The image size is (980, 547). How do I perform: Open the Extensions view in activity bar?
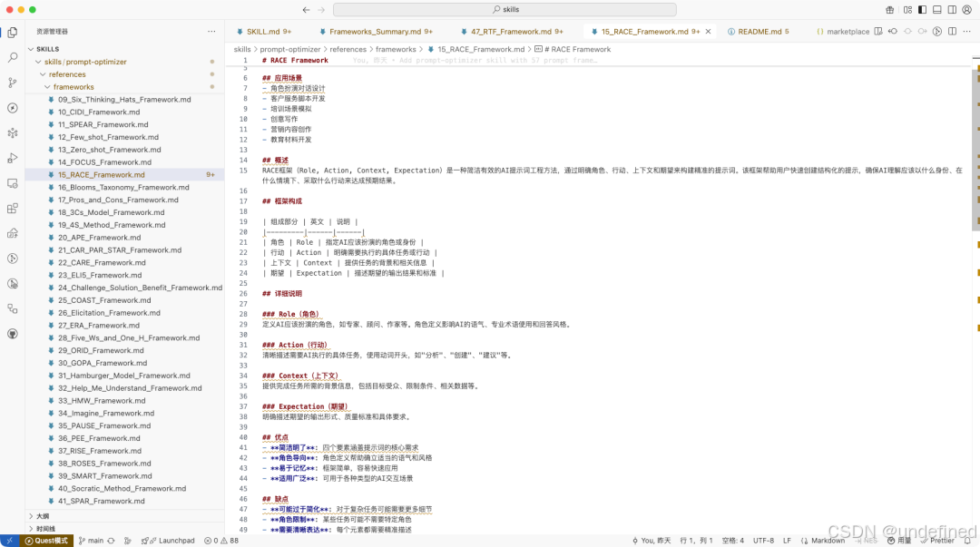[13, 208]
